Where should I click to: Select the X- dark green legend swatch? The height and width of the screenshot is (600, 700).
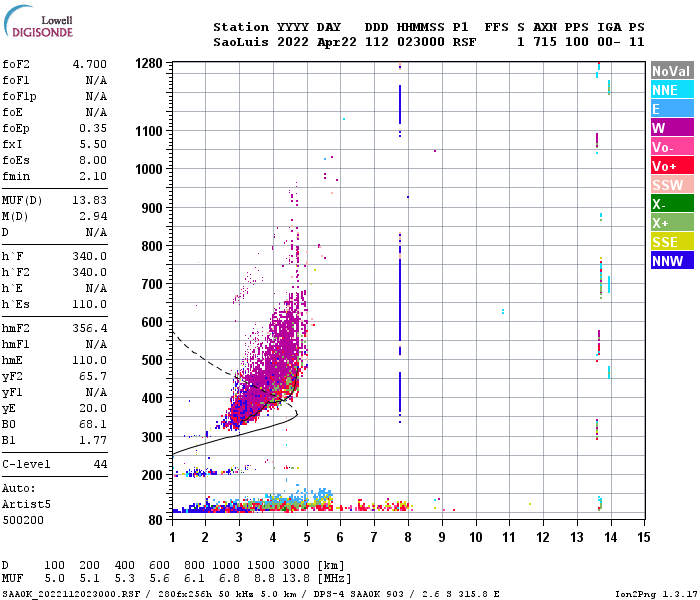(672, 204)
